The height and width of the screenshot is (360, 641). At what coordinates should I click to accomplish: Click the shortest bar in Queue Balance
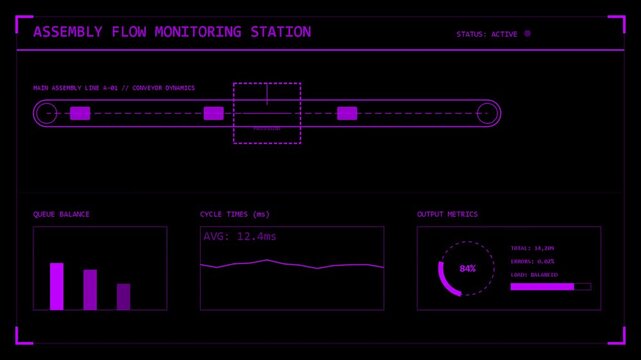click(123, 297)
